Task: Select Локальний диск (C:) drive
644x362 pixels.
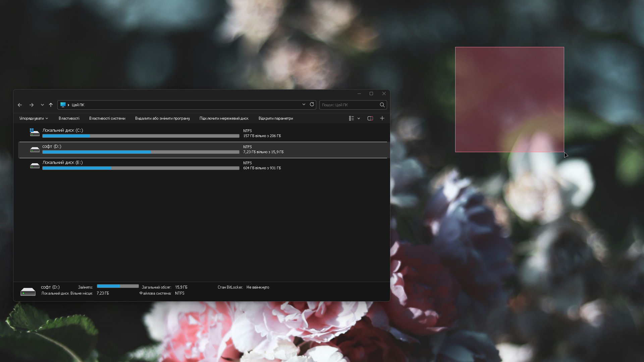Action: [x=62, y=130]
